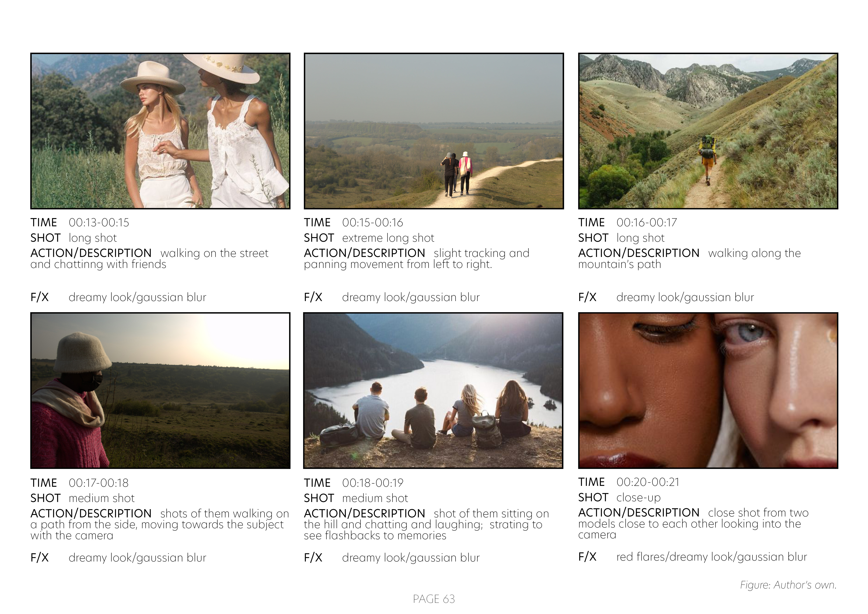The width and height of the screenshot is (868, 614).
Task: Click the 00:18-00:19 time text
Action: (372, 483)
